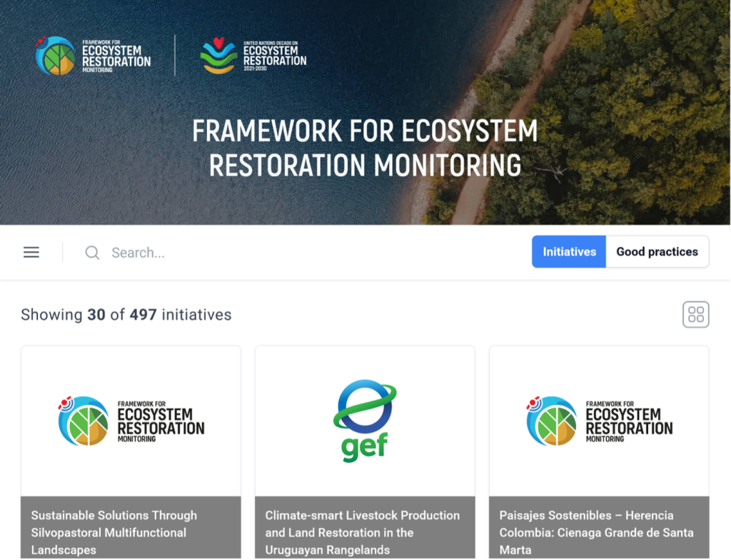This screenshot has width=731, height=560.
Task: Click the FERM logo on the Silvopastoral card
Action: (x=131, y=421)
